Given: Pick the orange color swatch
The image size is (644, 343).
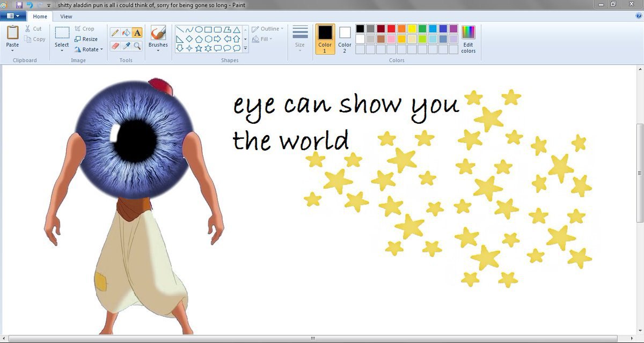Looking at the screenshot, I should point(401,29).
